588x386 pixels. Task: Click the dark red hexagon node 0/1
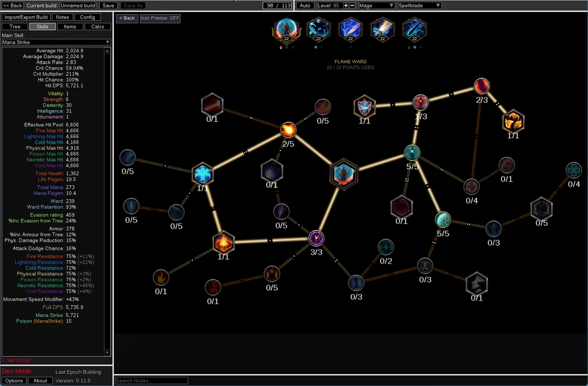coord(401,207)
